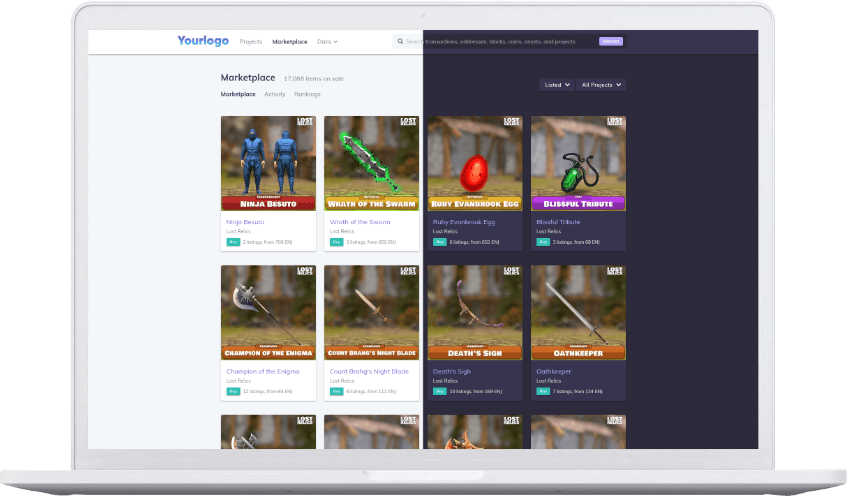The image size is (848, 497).
Task: Click the large Marketplace page heading
Action: click(x=248, y=78)
